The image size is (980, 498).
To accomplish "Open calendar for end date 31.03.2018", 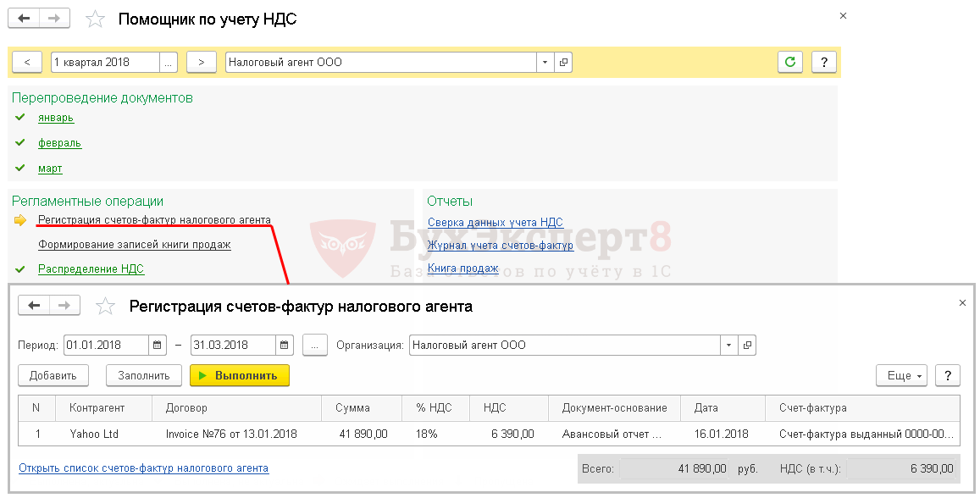I will point(285,345).
